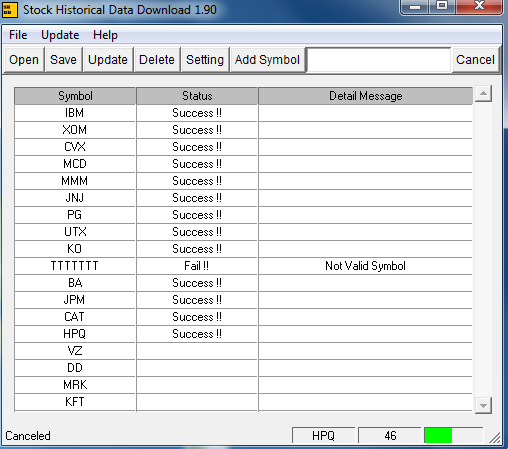Select the CAT symbol cell
Screen dimensions: 508x449
75,317
